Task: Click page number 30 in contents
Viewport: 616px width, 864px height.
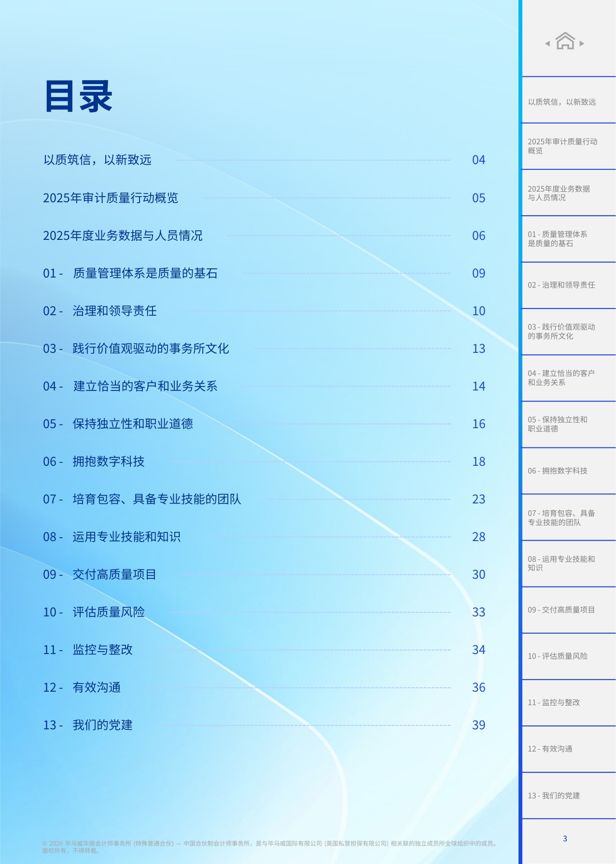Action: coord(478,574)
